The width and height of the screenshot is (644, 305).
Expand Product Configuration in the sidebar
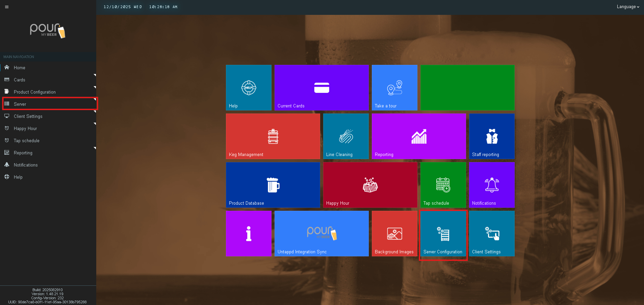34,92
